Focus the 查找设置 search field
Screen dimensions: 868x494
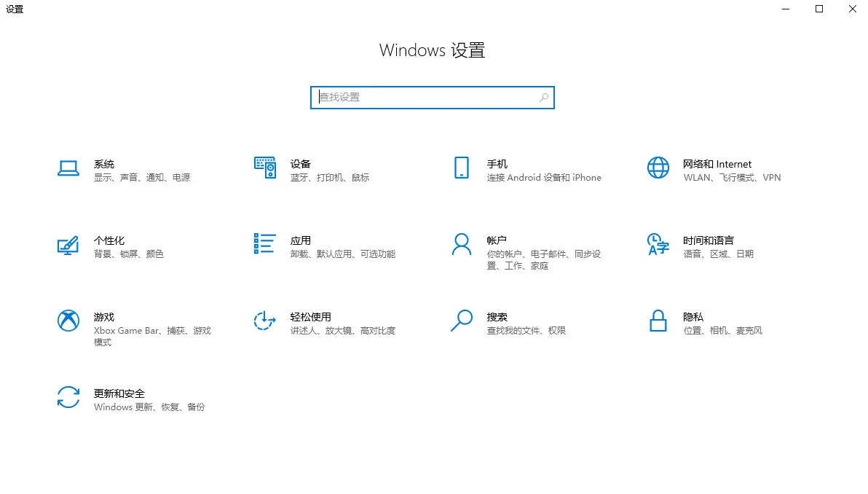pyautogui.click(x=433, y=98)
